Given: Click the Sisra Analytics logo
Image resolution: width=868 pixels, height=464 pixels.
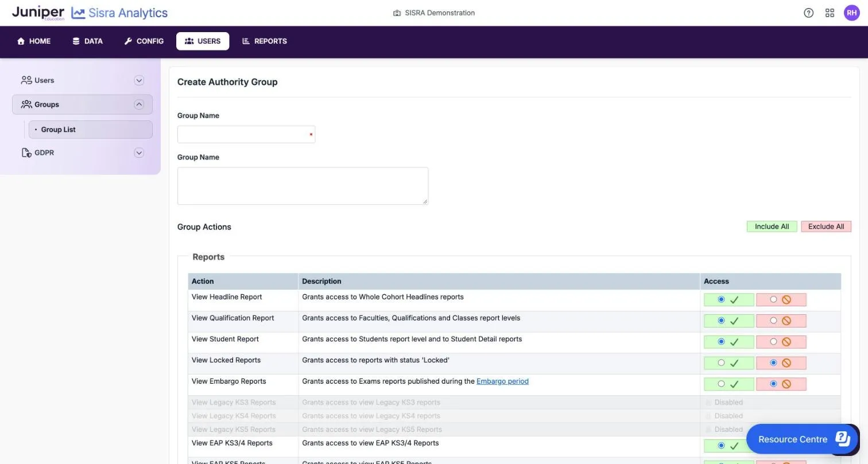Looking at the screenshot, I should point(119,13).
